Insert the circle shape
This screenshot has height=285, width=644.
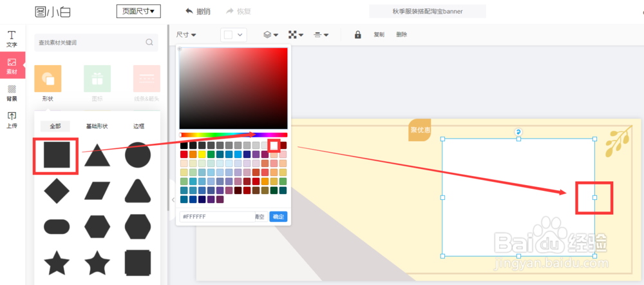(x=138, y=155)
